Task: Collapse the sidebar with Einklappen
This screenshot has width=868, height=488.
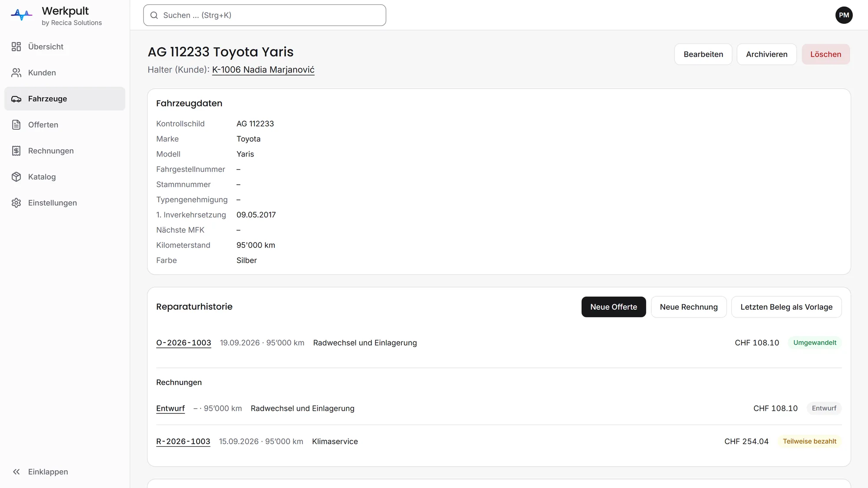Action: click(x=65, y=472)
